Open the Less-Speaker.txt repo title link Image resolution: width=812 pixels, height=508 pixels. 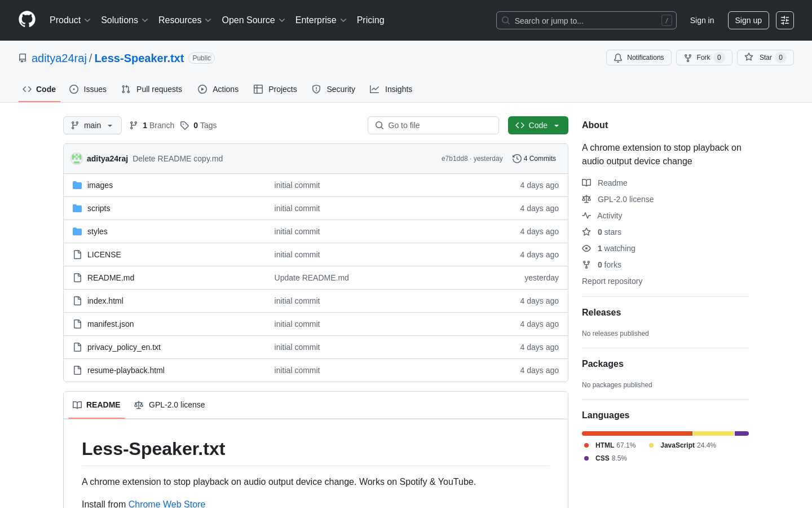pyautogui.click(x=139, y=58)
